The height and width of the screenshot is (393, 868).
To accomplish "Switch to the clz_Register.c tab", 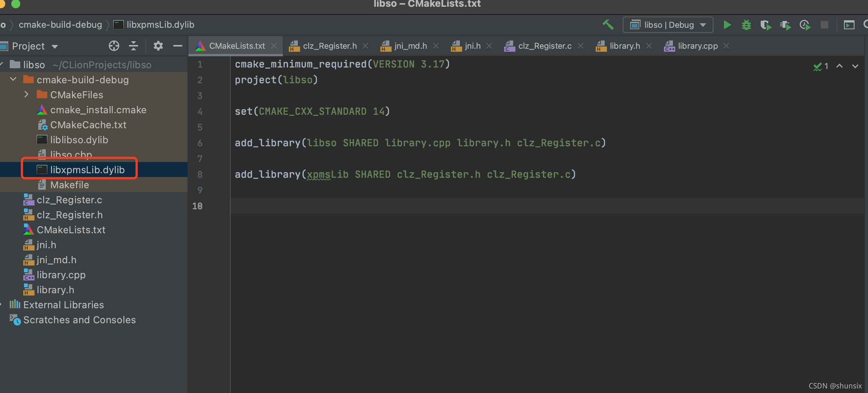I will [545, 46].
